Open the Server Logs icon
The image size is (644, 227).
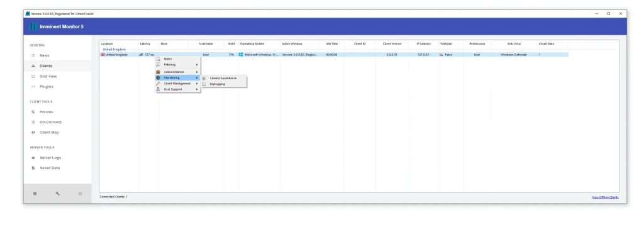click(x=33, y=158)
